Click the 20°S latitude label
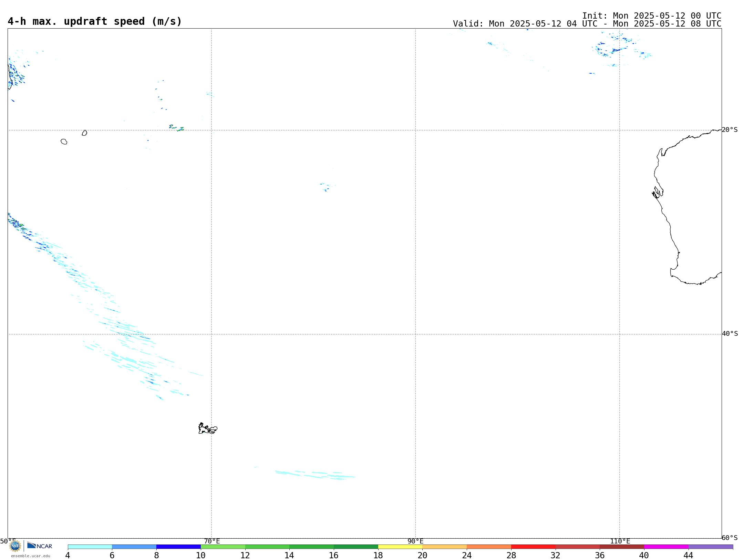This screenshot has width=744, height=560. pos(730,130)
